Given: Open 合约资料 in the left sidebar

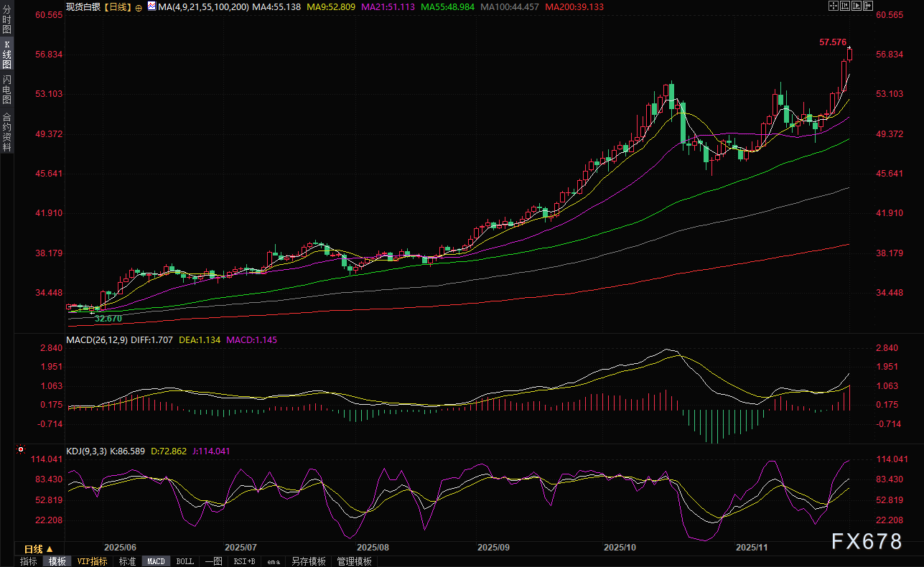Looking at the screenshot, I should point(6,132).
